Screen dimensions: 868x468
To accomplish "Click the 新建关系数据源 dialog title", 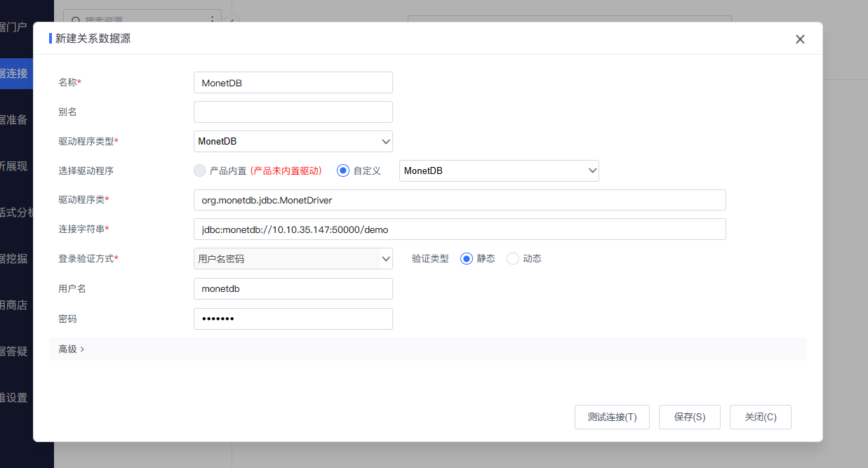I will click(x=93, y=39).
